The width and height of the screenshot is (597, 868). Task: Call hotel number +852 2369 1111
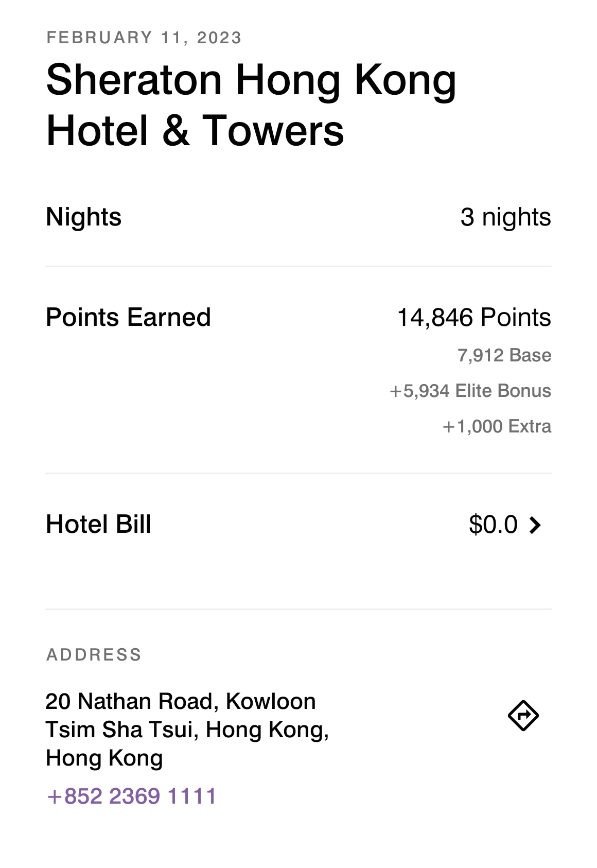131,796
